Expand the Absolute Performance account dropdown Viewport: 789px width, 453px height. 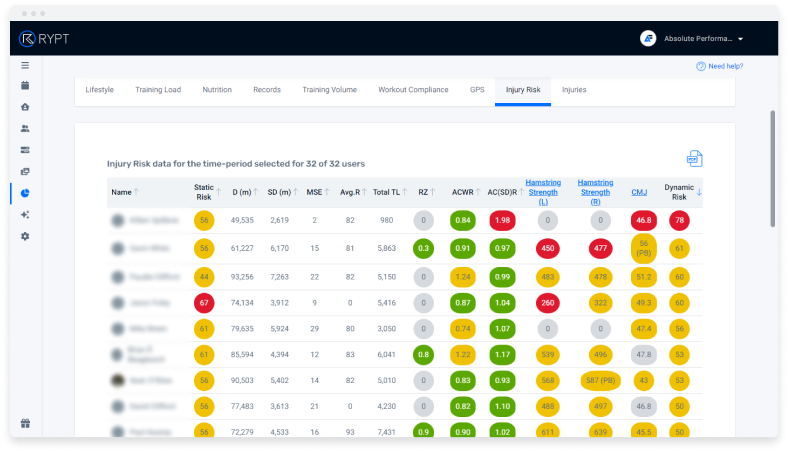coord(741,39)
